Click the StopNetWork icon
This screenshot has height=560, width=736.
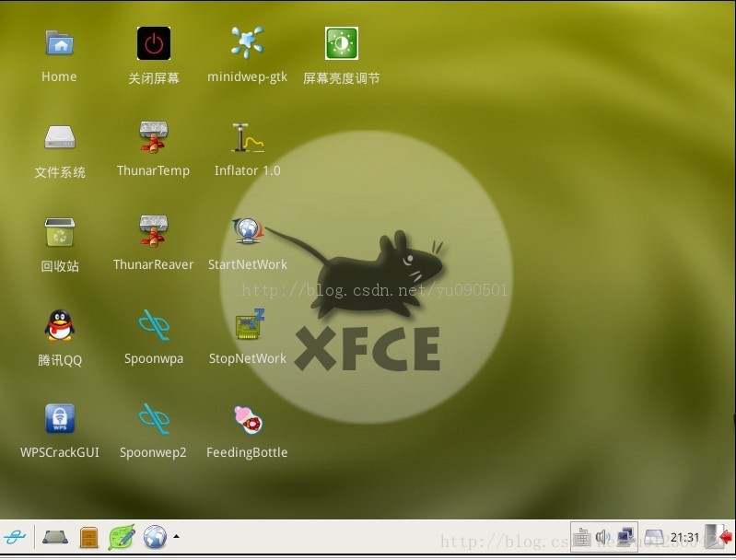click(250, 324)
